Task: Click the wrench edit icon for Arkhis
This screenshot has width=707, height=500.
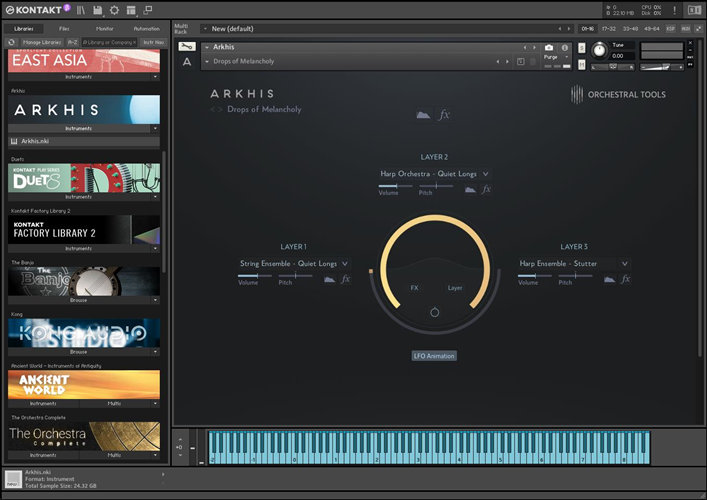Action: coord(187,47)
